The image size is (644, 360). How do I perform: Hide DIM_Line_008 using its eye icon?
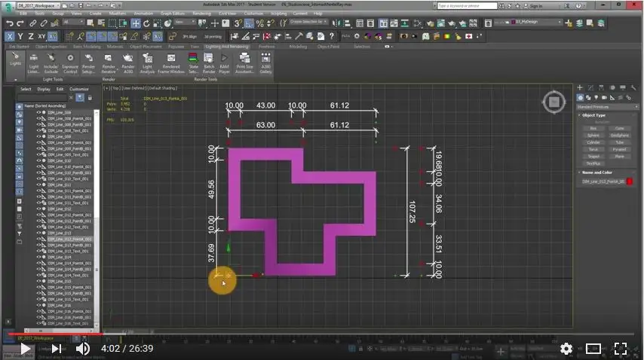click(x=39, y=112)
